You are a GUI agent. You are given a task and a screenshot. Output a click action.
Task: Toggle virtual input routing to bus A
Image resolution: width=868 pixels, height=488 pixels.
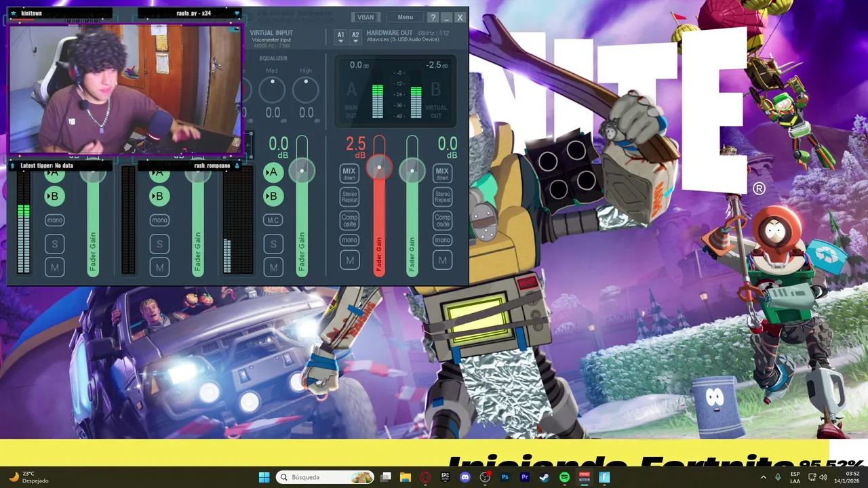click(273, 172)
